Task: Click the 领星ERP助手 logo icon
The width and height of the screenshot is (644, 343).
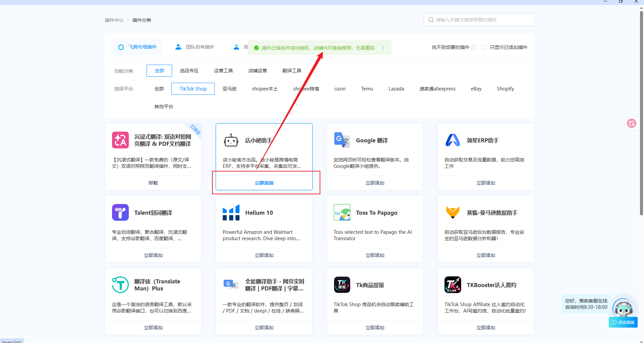Action: 453,140
